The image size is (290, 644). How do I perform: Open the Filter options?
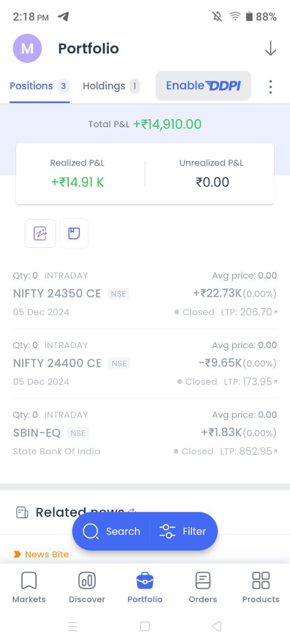[183, 531]
